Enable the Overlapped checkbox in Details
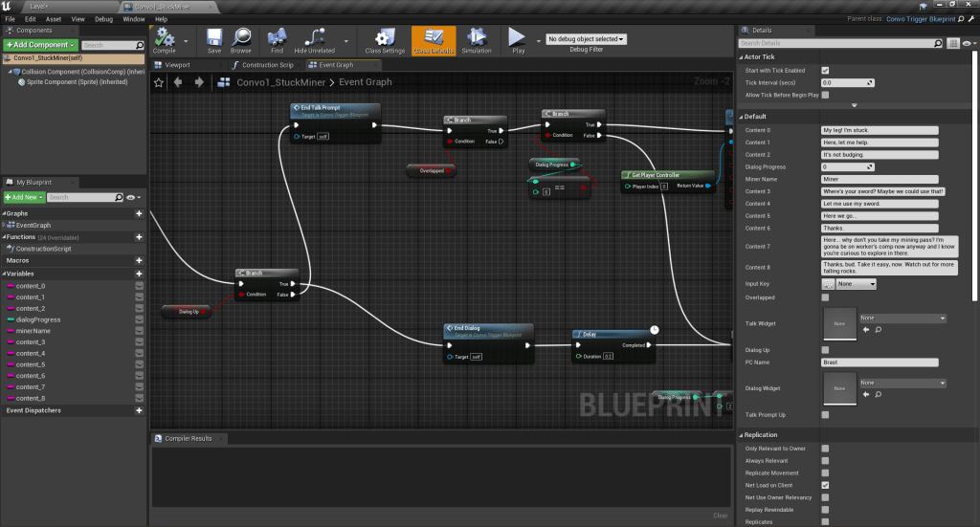Image resolution: width=980 pixels, height=527 pixels. [x=825, y=297]
